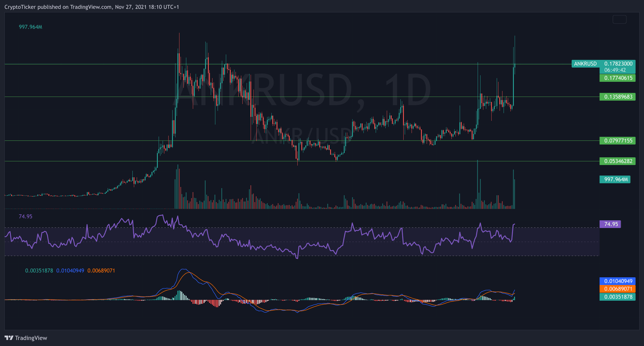Select the 0.05346282 lowest support level label
The height and width of the screenshot is (346, 644).
[x=618, y=161]
